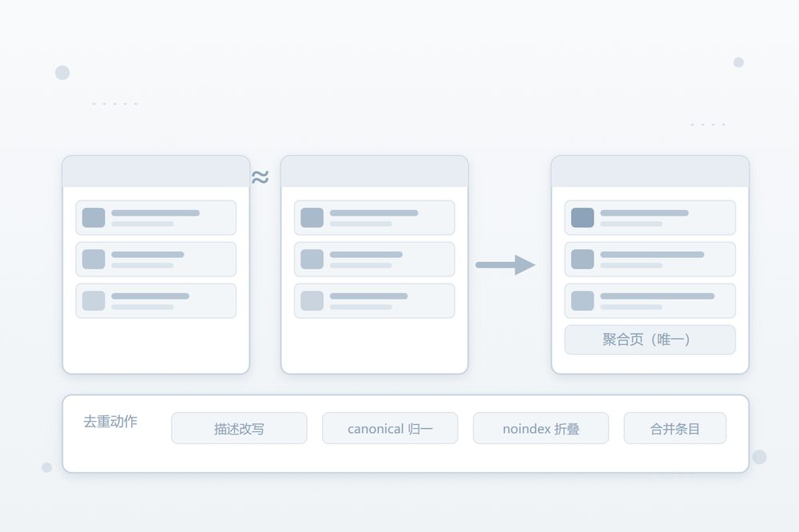Select the middle row thumbnail in center panel
Viewport: 799px width, 532px height.
(312, 260)
